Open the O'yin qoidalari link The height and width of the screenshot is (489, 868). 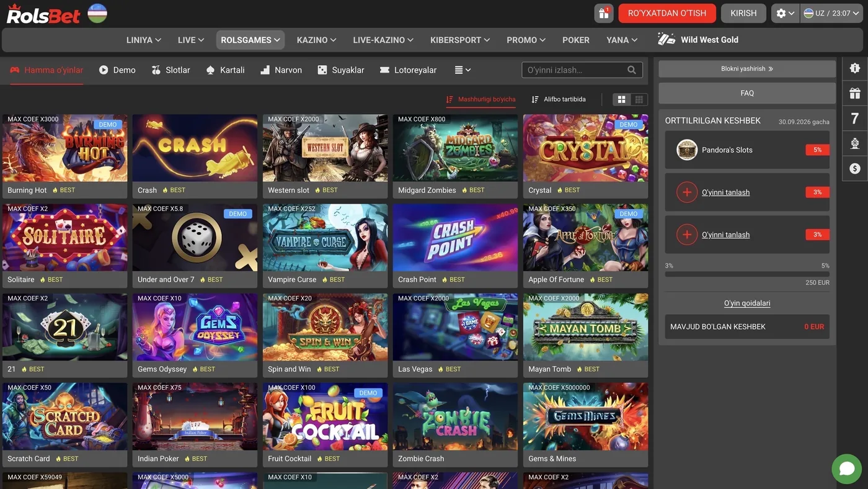coord(747,303)
